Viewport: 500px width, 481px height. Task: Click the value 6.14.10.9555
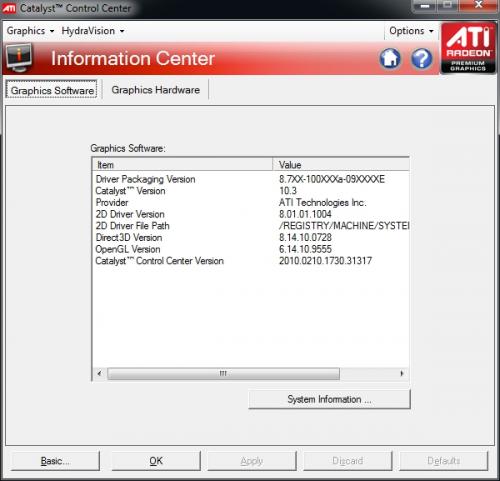(x=305, y=249)
